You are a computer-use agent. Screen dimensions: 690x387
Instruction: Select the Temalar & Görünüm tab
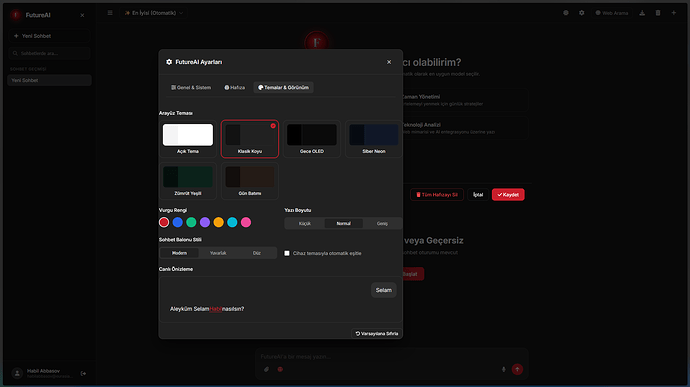pyautogui.click(x=283, y=88)
